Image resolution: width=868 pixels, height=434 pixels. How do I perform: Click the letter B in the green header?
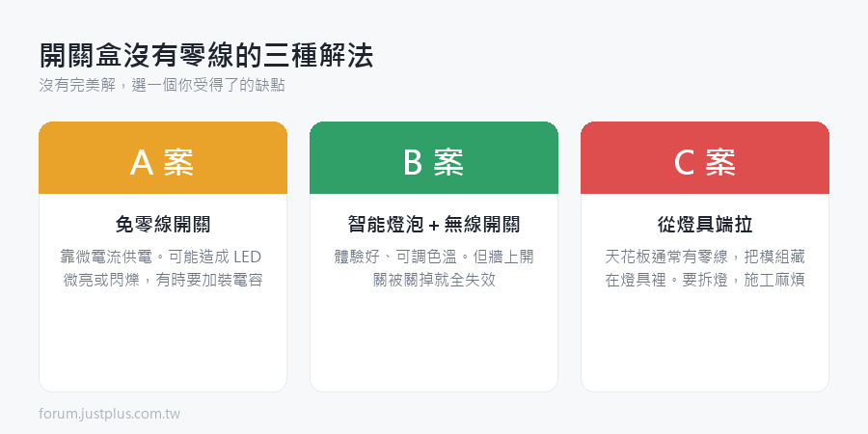(x=413, y=163)
